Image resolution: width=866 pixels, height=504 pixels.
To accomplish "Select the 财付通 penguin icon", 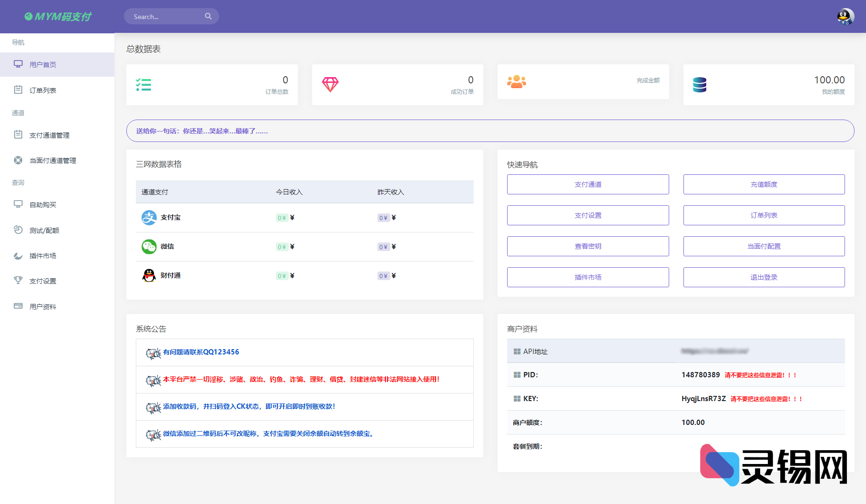I will (x=149, y=275).
